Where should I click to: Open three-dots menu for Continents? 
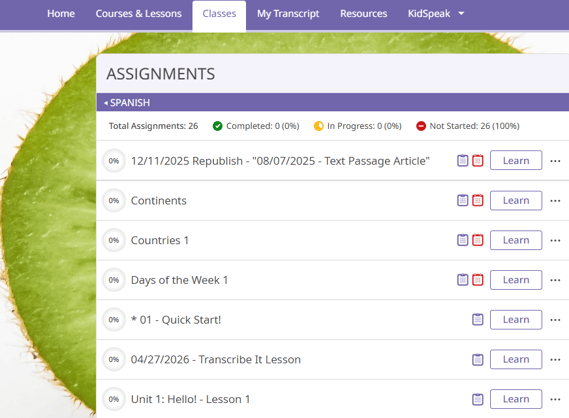point(555,201)
